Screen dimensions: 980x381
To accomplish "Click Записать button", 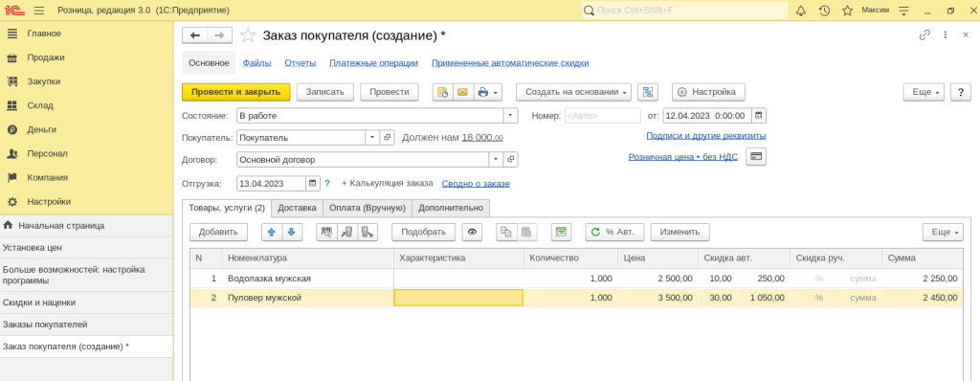I will click(325, 92).
